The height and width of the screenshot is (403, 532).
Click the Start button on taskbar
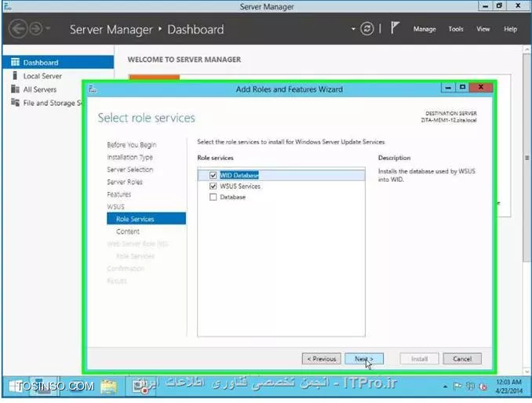coord(15,386)
